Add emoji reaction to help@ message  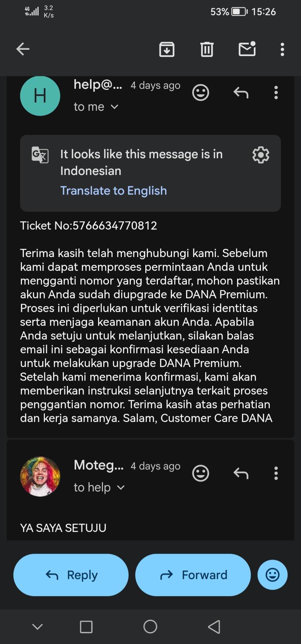point(201,93)
